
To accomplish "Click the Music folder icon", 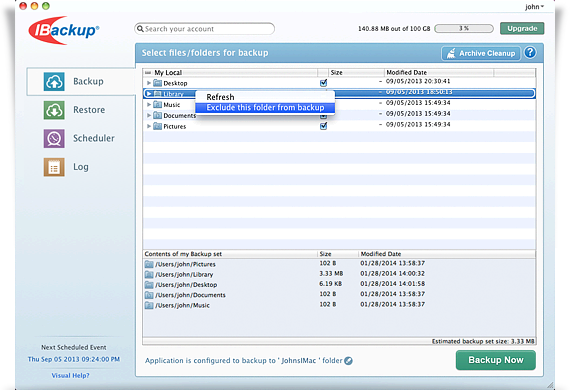I will (x=157, y=105).
